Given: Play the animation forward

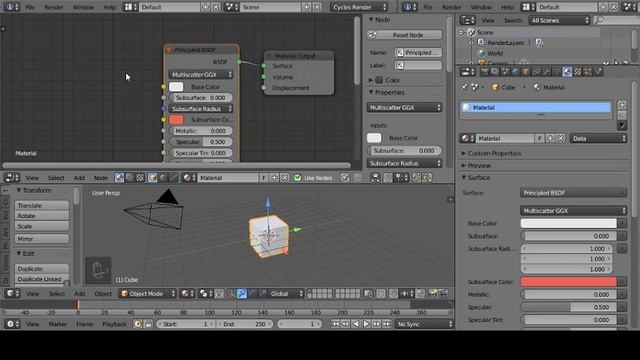Looking at the screenshot, I should [x=366, y=324].
